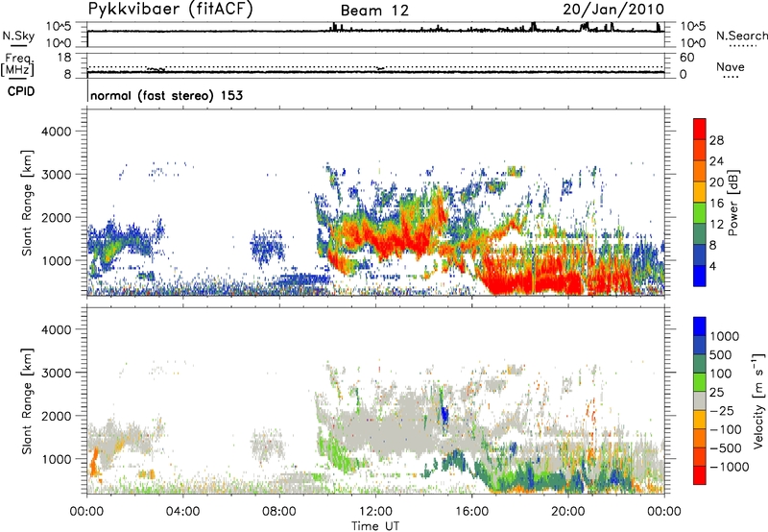Screen dimensions: 768x532
Task: Click the 1000 tick on velocity panel axis
Action: pyautogui.click(x=57, y=459)
